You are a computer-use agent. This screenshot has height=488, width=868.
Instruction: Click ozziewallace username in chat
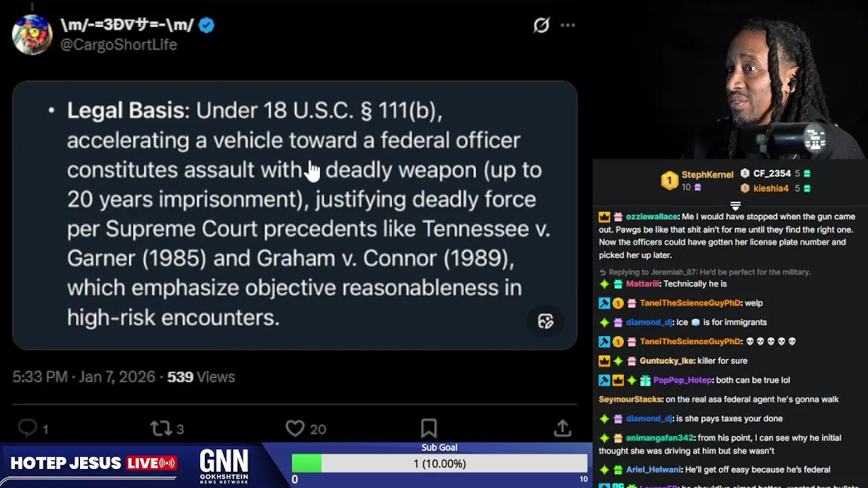point(652,217)
